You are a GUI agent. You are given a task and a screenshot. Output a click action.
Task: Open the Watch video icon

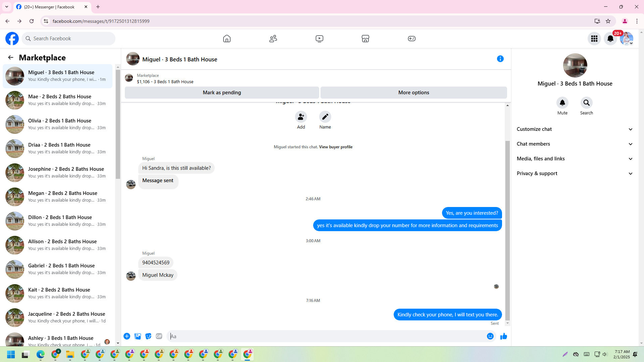click(x=319, y=39)
